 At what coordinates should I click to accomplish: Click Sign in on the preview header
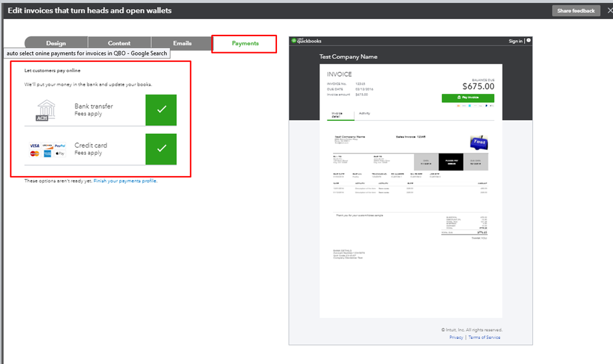pos(515,41)
